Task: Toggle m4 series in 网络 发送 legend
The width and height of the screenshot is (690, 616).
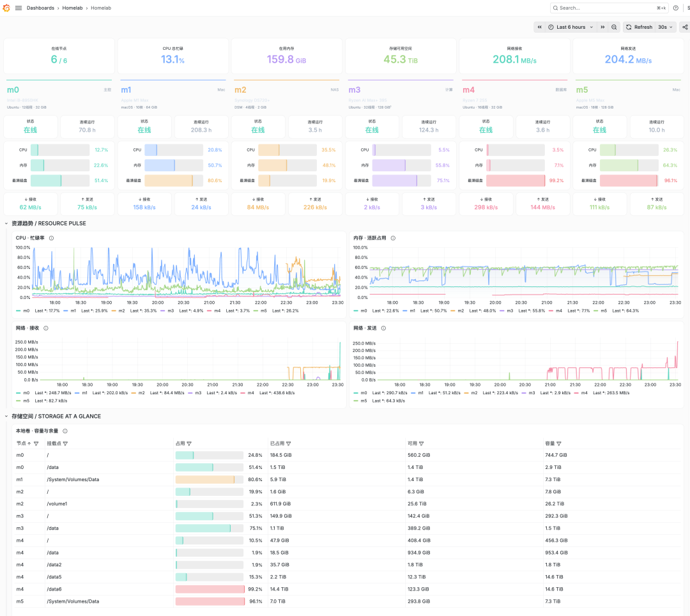Action: (580, 393)
